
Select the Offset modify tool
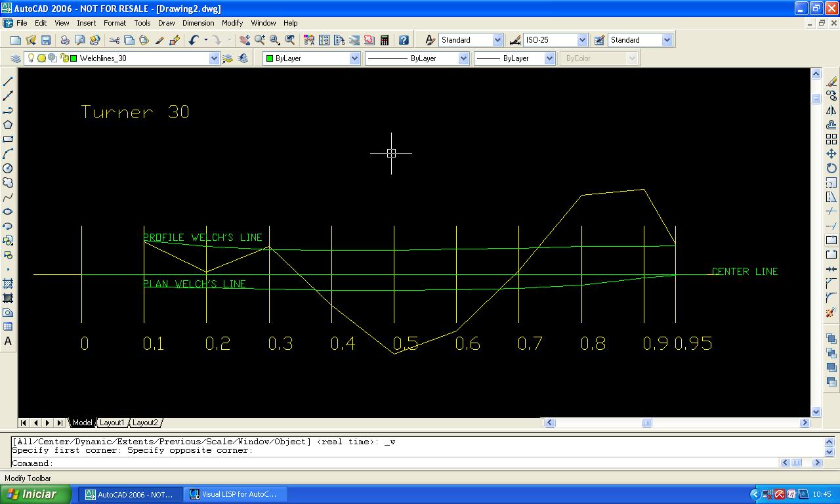coord(831,125)
